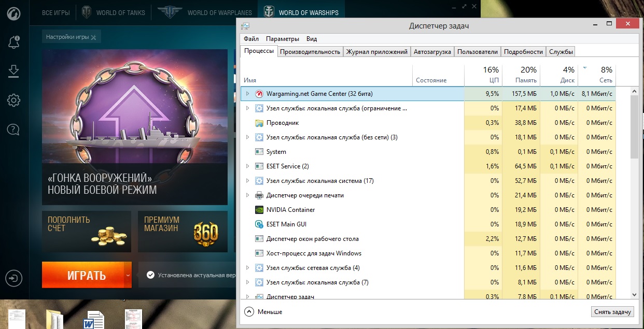This screenshot has height=329, width=644.
Task: Sort processes by the Память column header
Action: [521, 75]
